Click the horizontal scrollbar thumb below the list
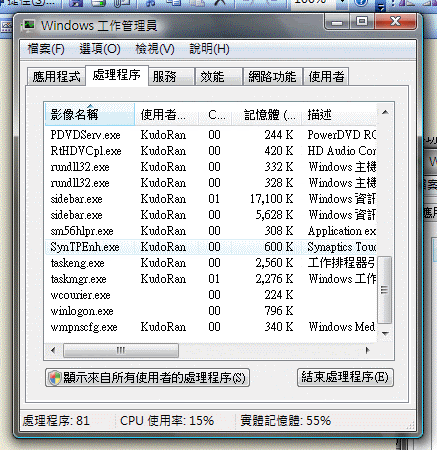437x450 pixels. [121, 350]
